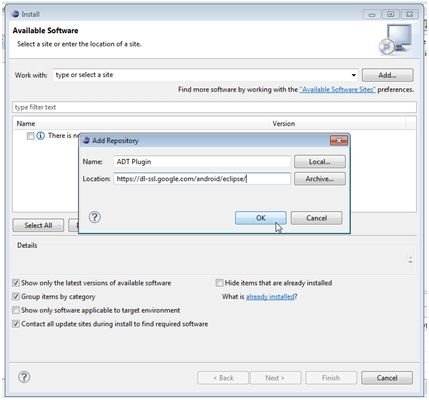Open the 'Available Software Sites' preferences link
The image size is (429, 400).
tap(337, 89)
